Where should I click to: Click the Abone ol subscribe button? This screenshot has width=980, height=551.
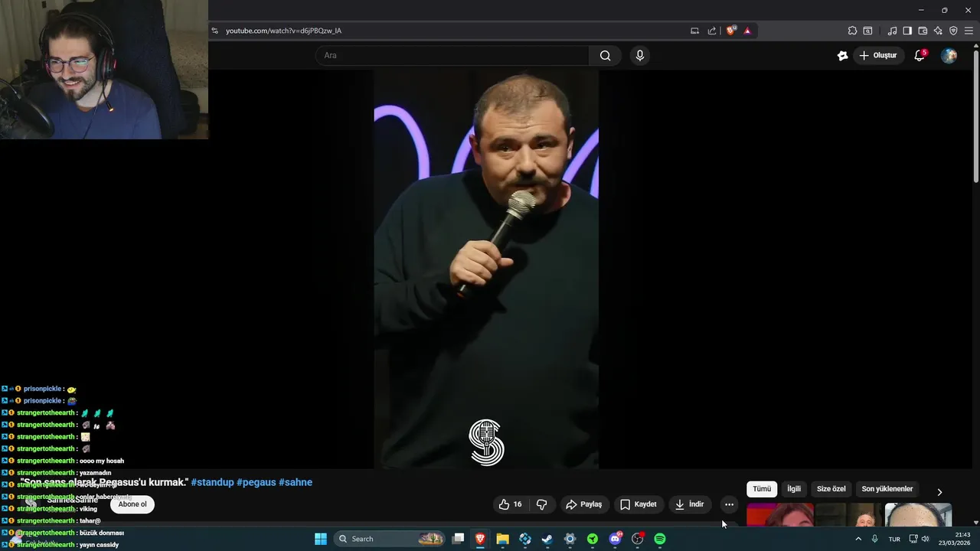132,504
